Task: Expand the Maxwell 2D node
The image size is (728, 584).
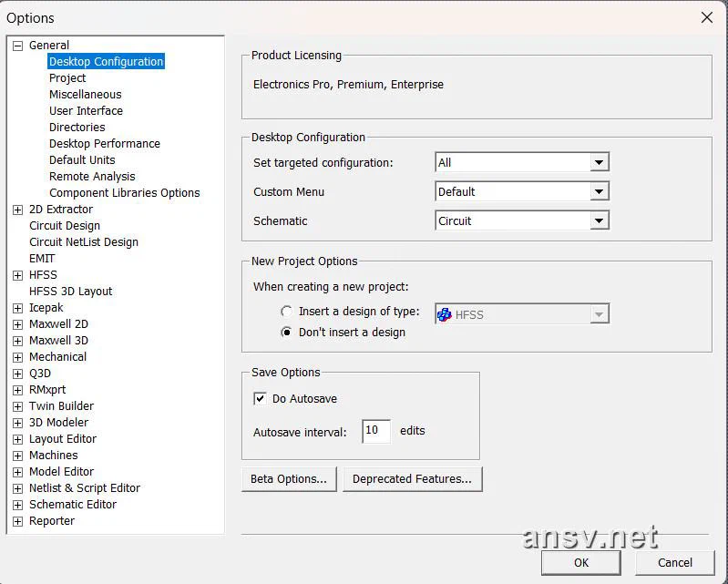Action: tap(17, 324)
